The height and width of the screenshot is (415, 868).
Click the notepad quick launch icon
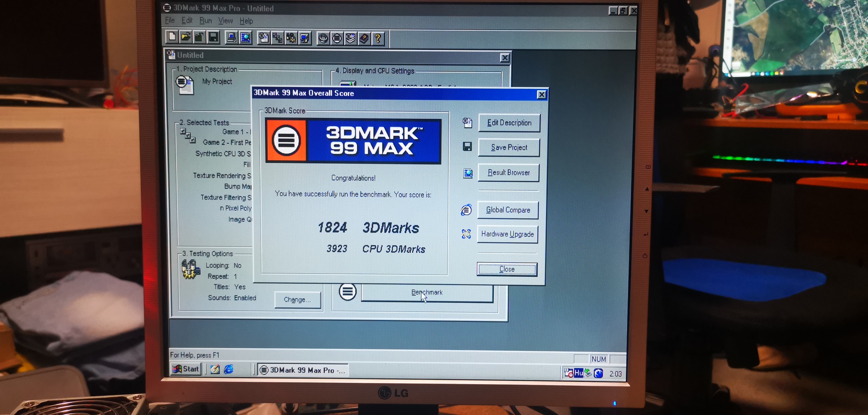tap(215, 369)
